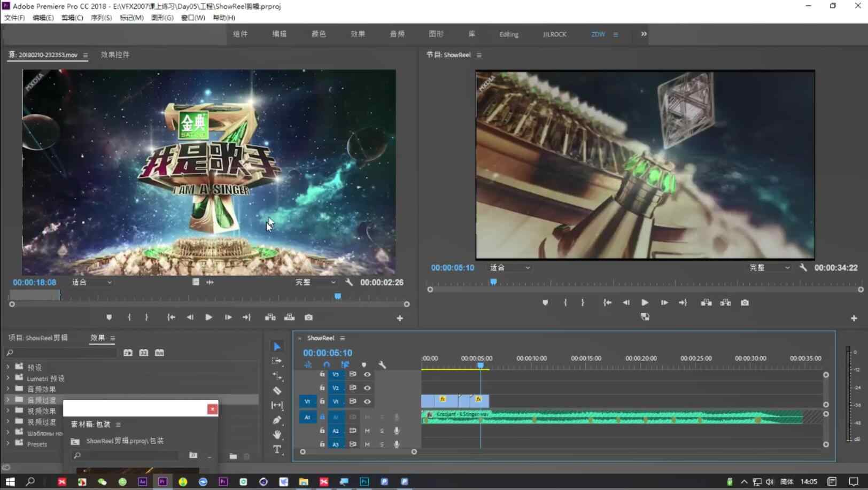
Task: Open comparison view in Program monitor
Action: [645, 317]
